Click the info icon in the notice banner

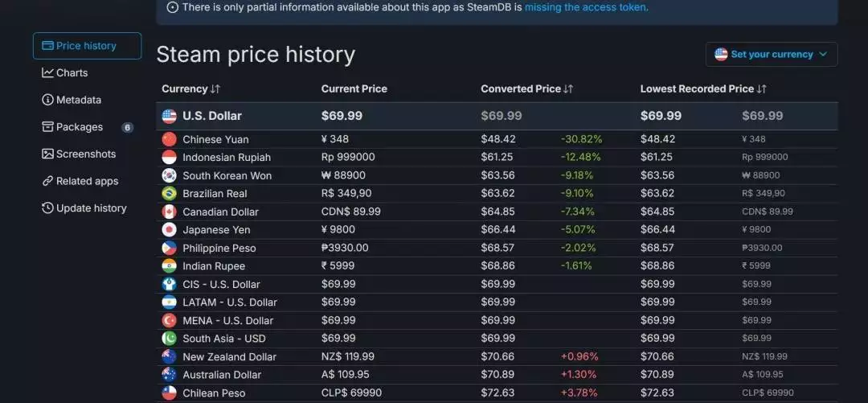pos(173,7)
